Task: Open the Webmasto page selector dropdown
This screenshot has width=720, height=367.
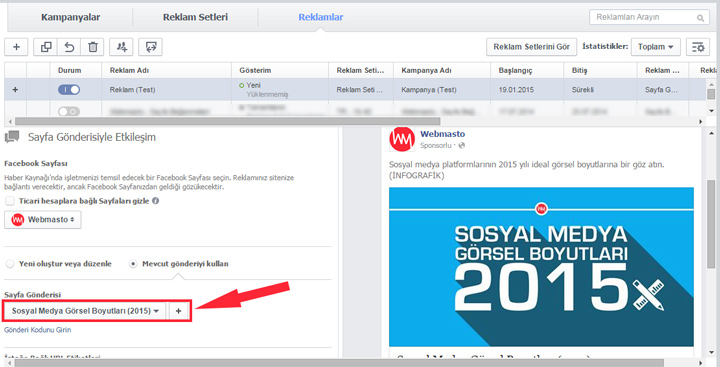Action: click(43, 220)
